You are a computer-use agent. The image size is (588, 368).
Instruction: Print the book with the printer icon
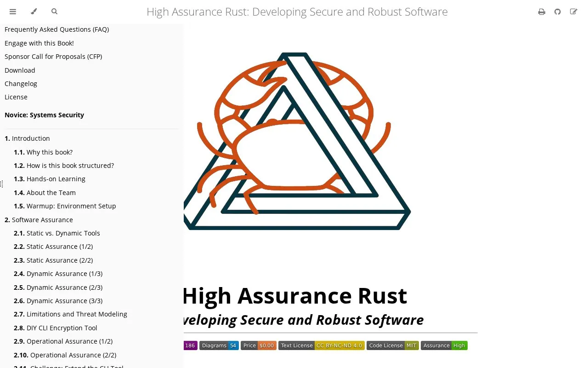[542, 12]
